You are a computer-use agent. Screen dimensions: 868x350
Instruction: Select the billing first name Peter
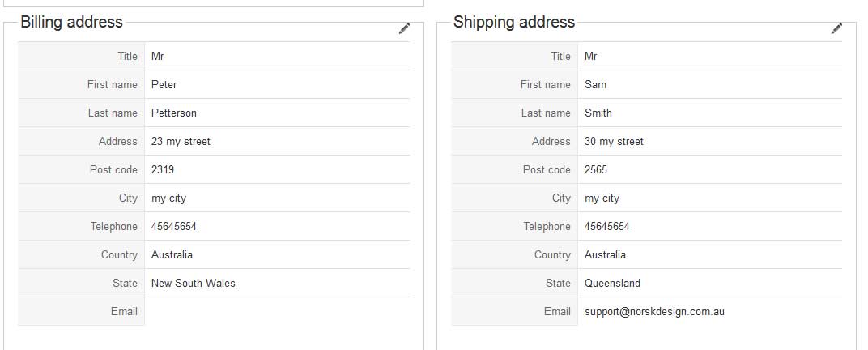click(x=164, y=85)
